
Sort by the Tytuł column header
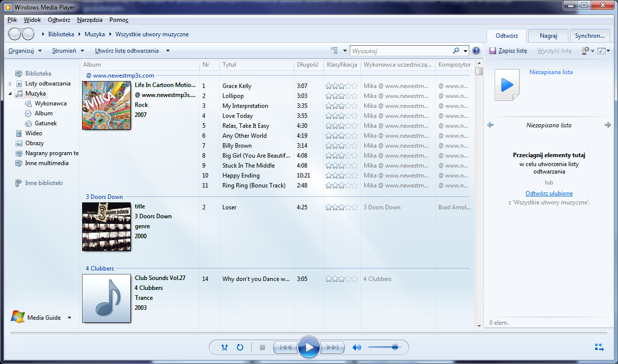pos(256,65)
